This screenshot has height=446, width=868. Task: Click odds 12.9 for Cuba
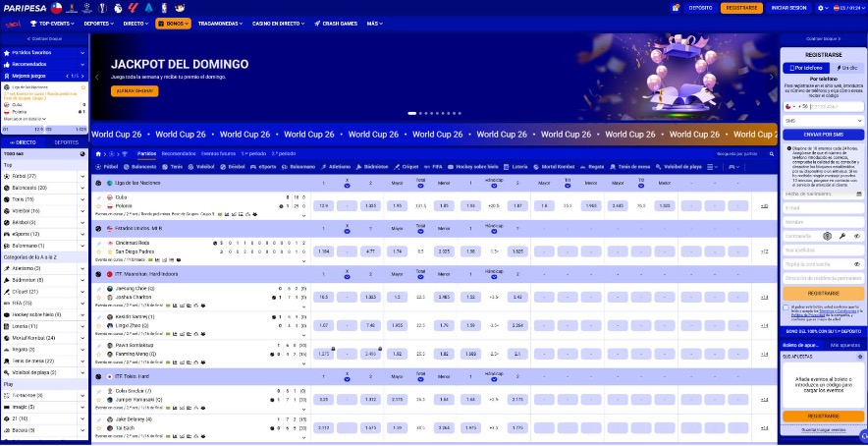tap(323, 205)
